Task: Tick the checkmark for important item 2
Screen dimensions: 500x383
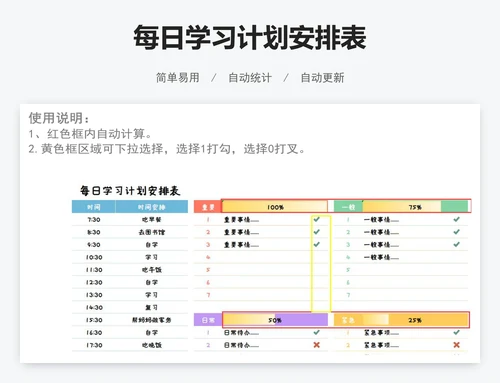Action: (x=317, y=232)
